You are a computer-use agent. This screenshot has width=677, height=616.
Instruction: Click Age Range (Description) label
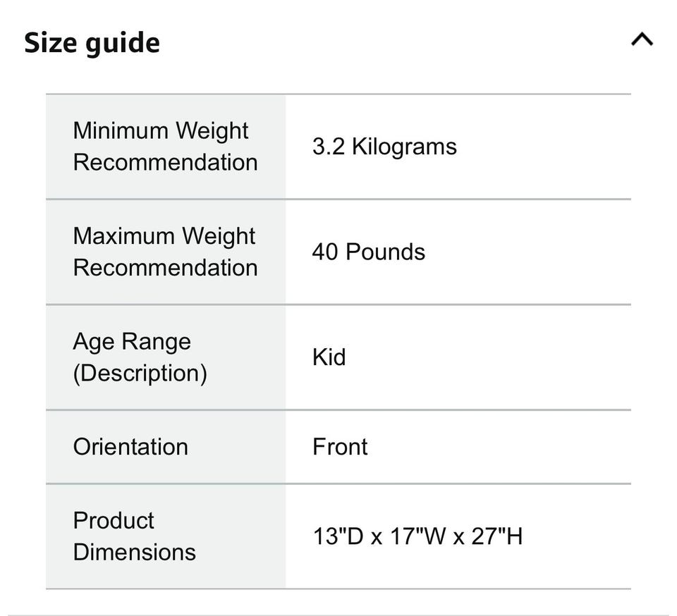140,357
